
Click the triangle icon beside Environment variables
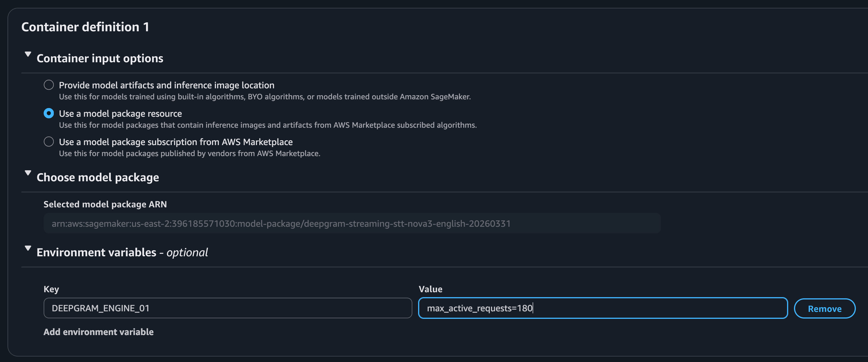pyautogui.click(x=28, y=248)
